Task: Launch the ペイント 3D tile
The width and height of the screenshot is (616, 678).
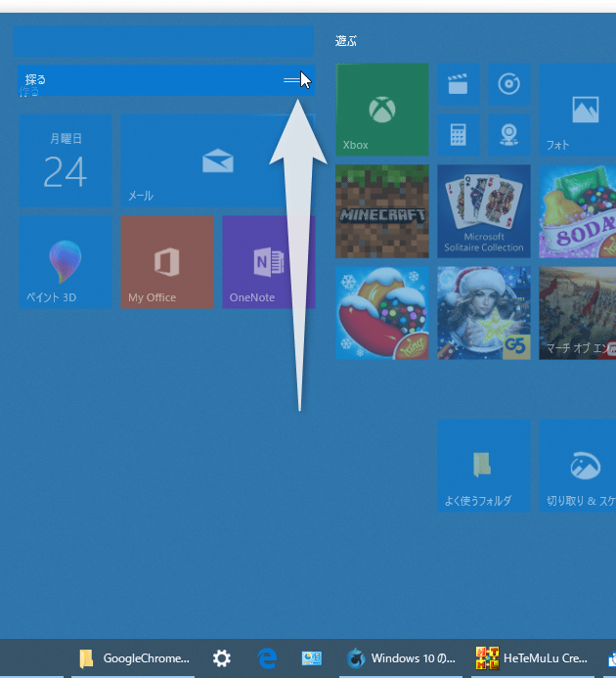Action: (66, 262)
